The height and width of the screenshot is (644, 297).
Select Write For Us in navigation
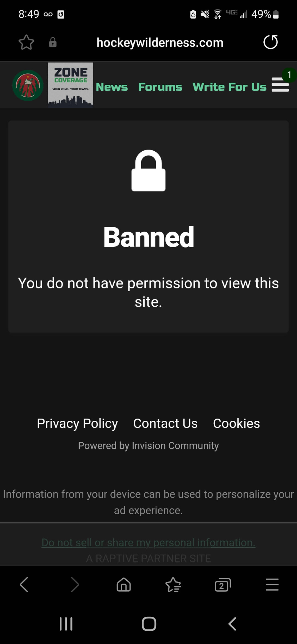229,87
